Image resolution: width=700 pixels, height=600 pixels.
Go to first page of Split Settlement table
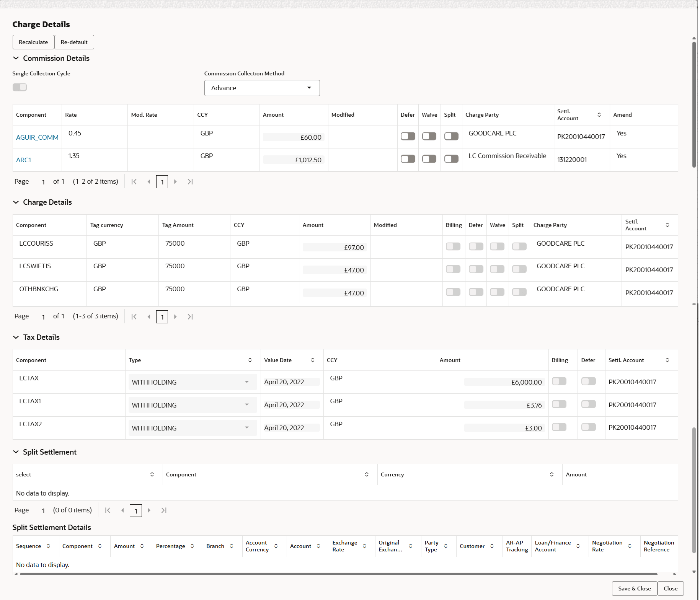(x=108, y=510)
